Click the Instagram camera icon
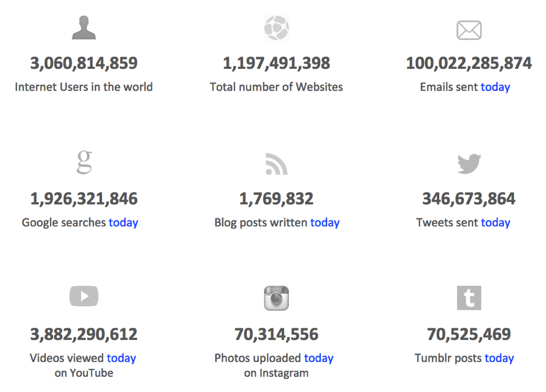The height and width of the screenshot is (392, 546). (277, 298)
